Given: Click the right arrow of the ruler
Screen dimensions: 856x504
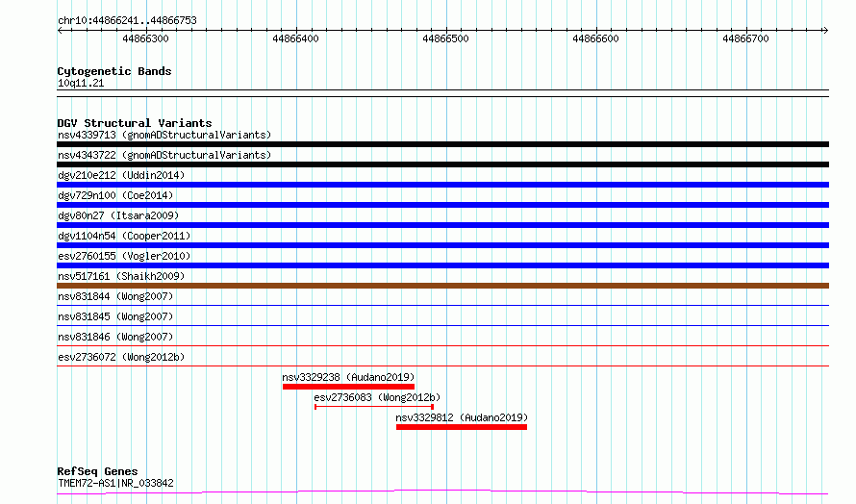Looking at the screenshot, I should [x=825, y=30].
